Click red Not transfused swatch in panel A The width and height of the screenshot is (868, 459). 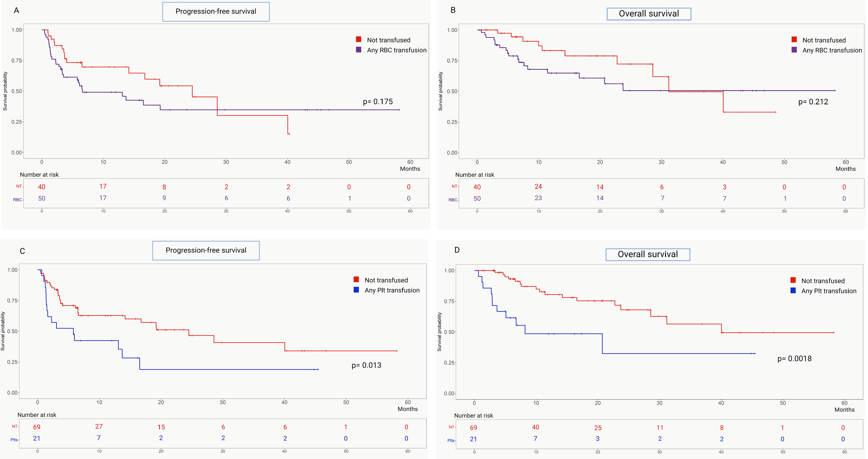coord(359,39)
